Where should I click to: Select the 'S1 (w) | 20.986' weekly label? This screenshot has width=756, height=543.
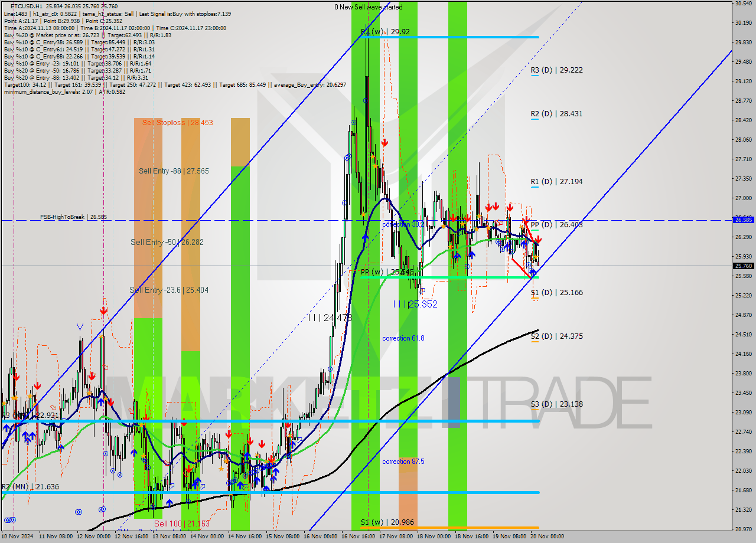pos(387,523)
